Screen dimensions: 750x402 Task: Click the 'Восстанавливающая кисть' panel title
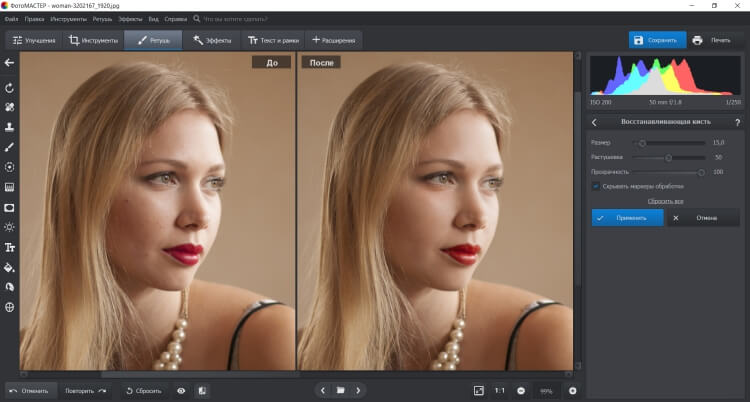pos(665,122)
